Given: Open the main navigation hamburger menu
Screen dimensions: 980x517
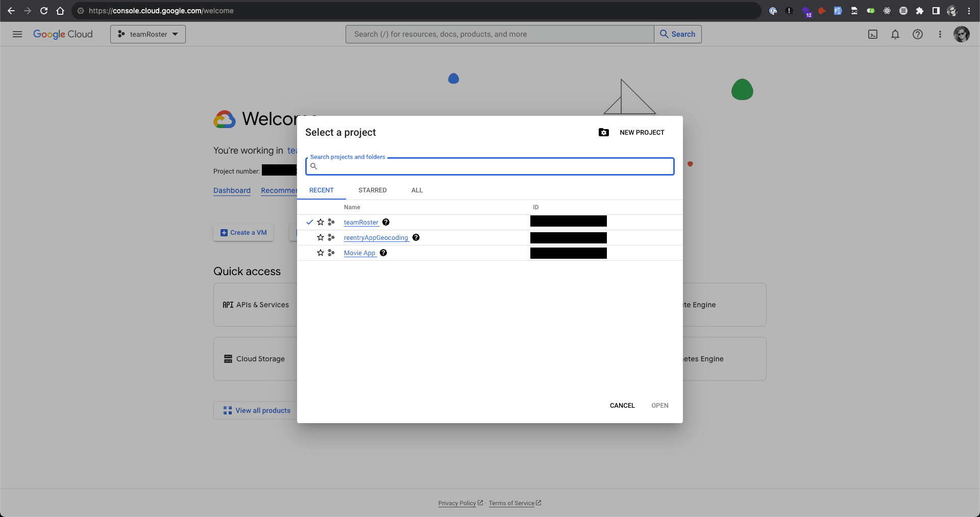Looking at the screenshot, I should (x=17, y=34).
